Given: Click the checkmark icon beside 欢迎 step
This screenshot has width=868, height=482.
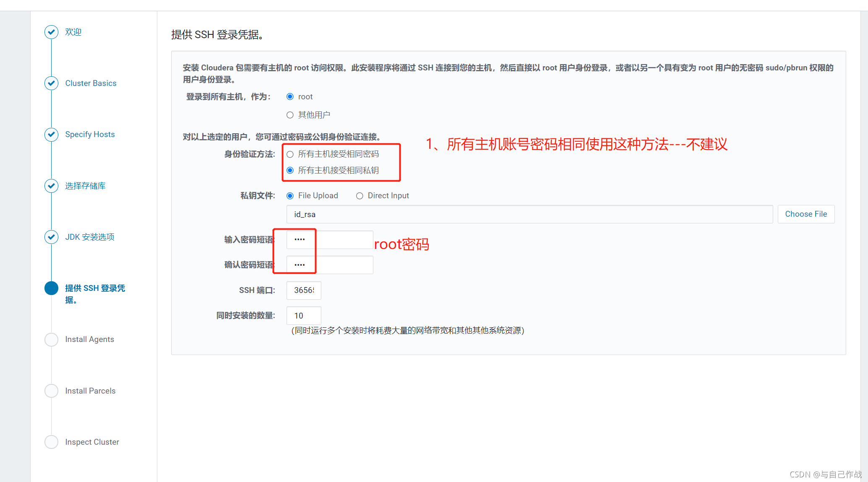Looking at the screenshot, I should point(51,32).
